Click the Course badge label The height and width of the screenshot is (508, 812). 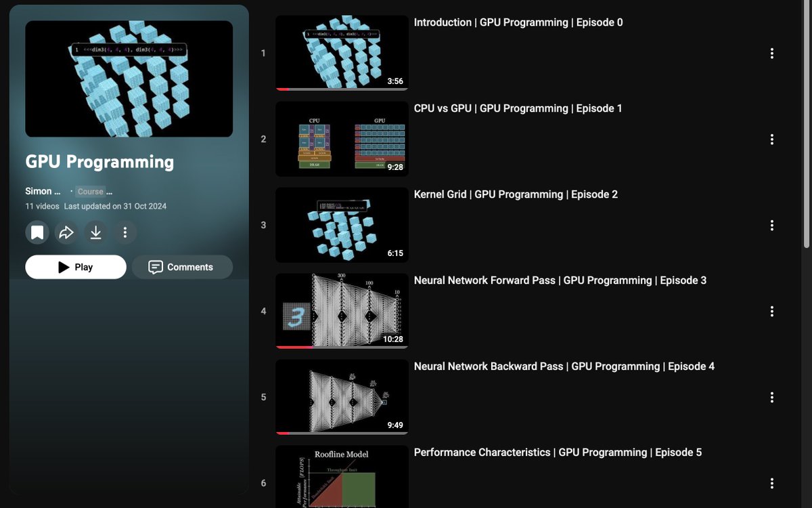(91, 192)
